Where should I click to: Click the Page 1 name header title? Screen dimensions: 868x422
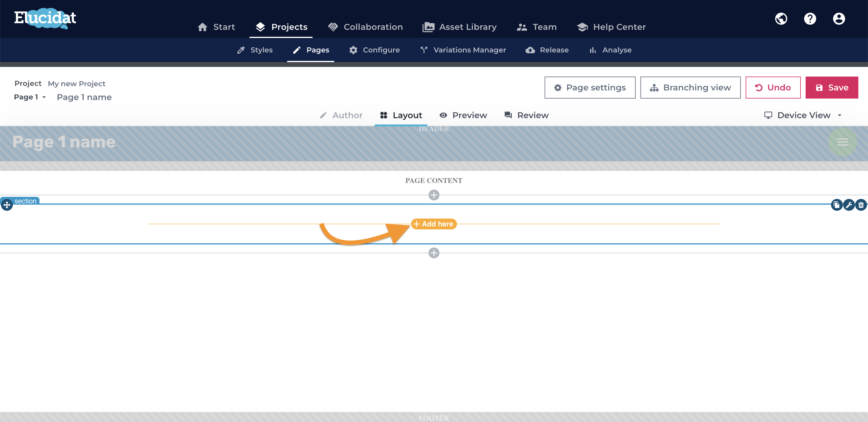(64, 142)
